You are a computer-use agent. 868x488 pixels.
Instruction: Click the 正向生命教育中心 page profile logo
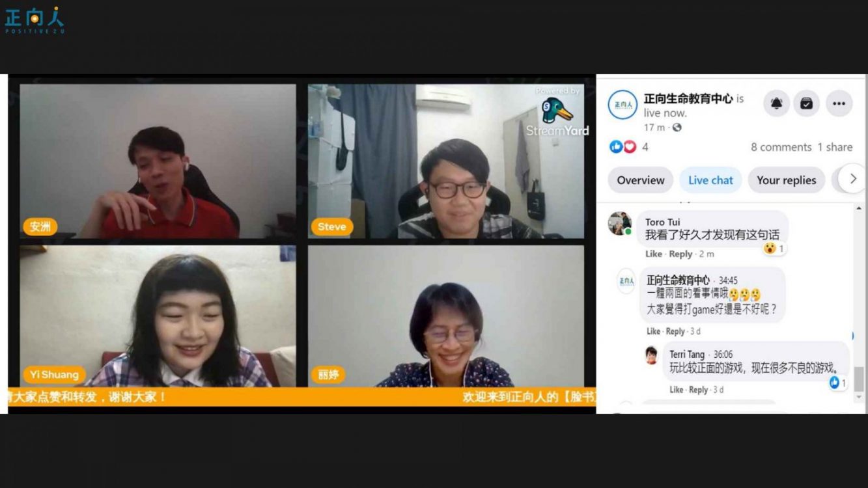pos(623,105)
